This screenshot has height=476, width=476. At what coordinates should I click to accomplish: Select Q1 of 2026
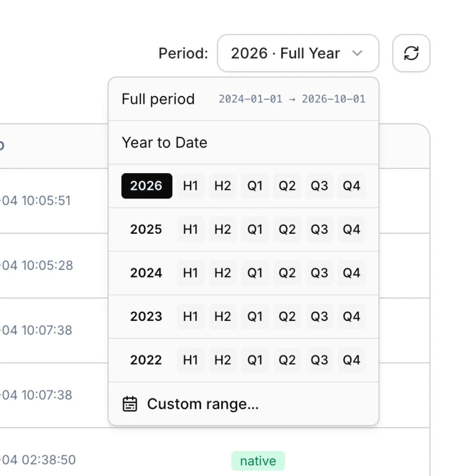click(255, 186)
